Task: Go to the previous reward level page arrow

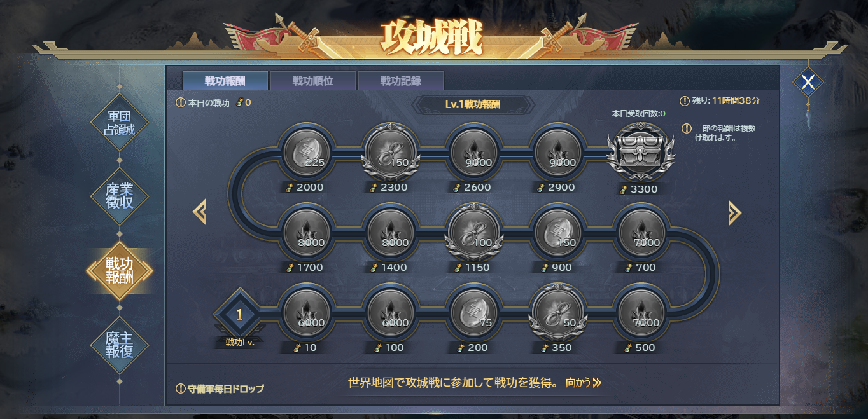Action: point(199,212)
